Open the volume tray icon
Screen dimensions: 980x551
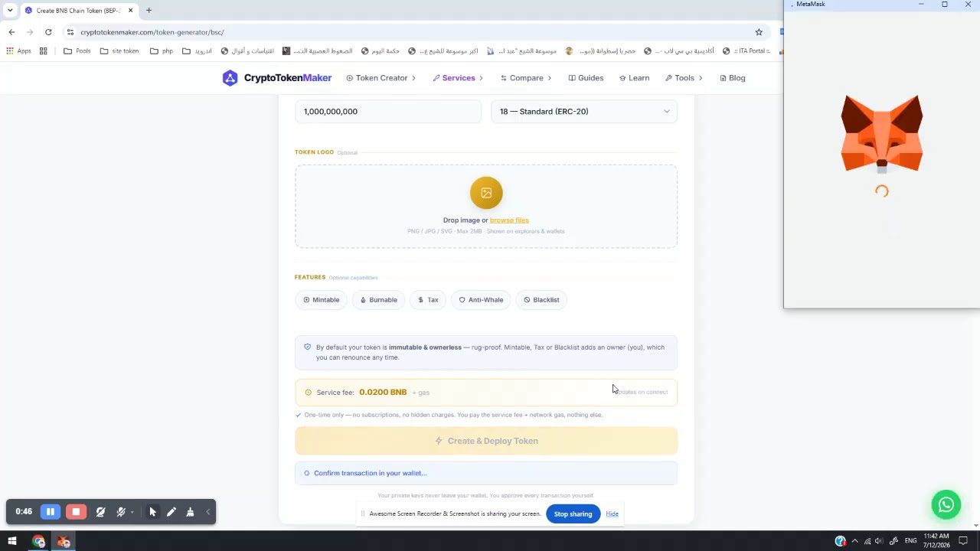click(879, 542)
